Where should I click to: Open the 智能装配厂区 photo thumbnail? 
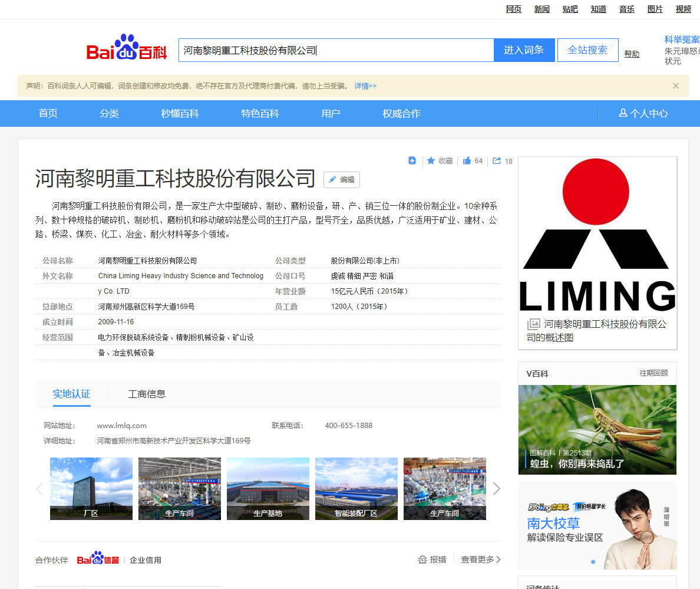pyautogui.click(x=356, y=489)
